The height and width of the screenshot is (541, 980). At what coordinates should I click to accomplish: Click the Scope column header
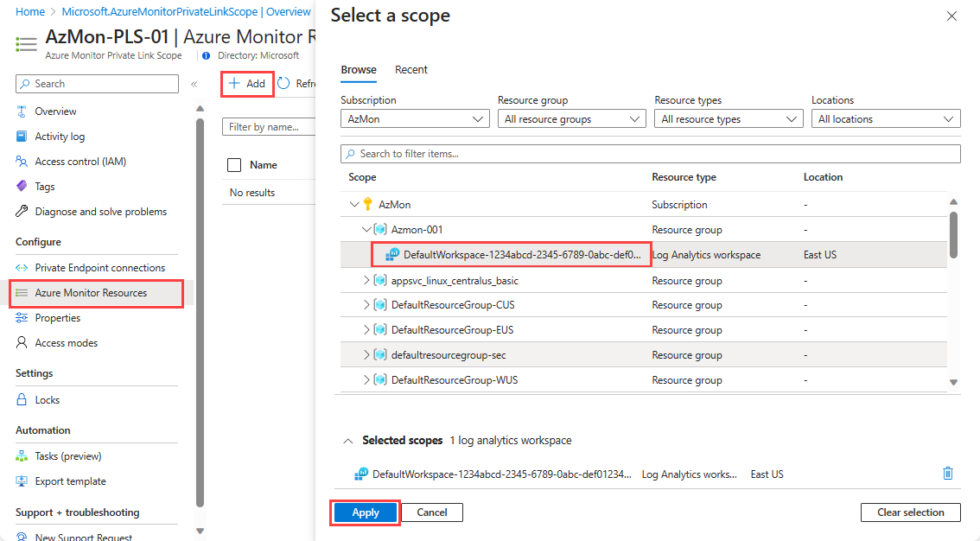(x=362, y=177)
